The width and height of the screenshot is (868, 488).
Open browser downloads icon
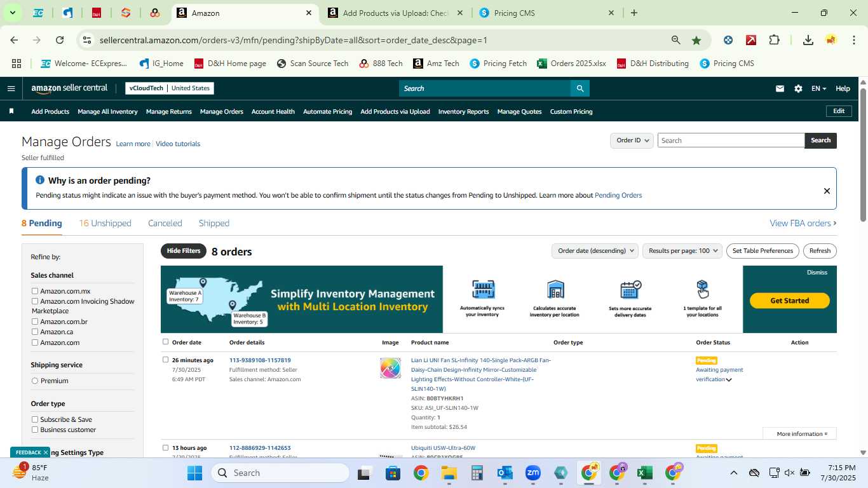pos(808,40)
